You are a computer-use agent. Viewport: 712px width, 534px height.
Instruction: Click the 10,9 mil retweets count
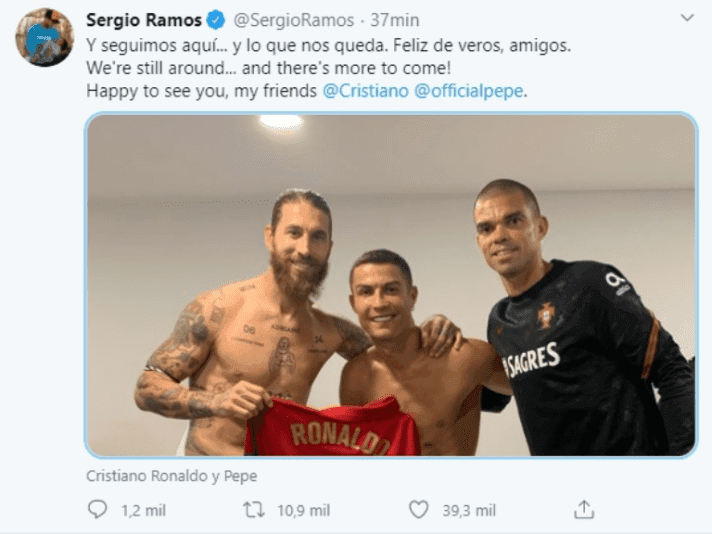[x=304, y=510]
